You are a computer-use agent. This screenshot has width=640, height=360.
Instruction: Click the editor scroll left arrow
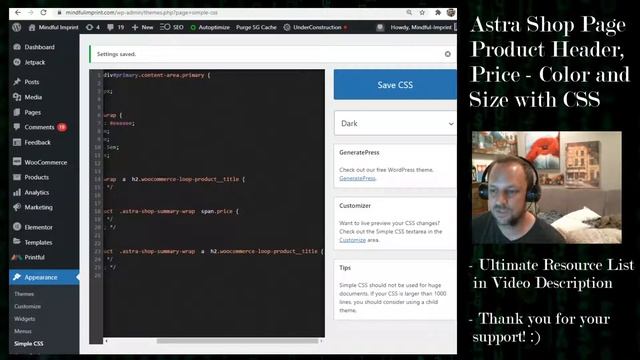point(106,341)
